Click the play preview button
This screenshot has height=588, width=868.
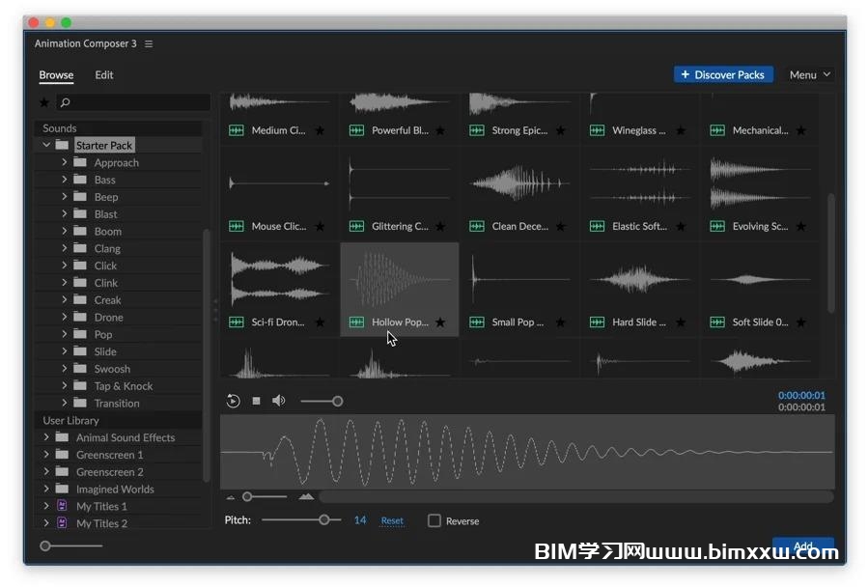[233, 401]
